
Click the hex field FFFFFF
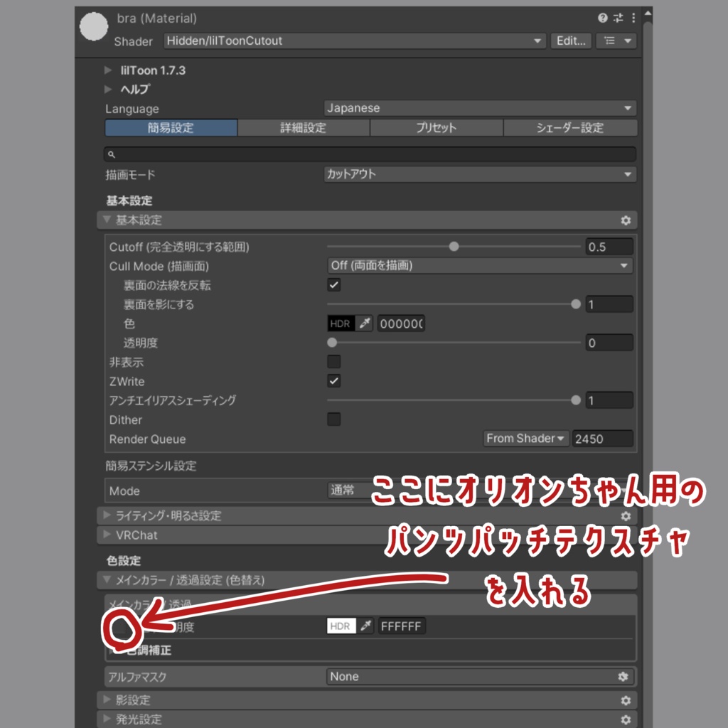coord(401,626)
